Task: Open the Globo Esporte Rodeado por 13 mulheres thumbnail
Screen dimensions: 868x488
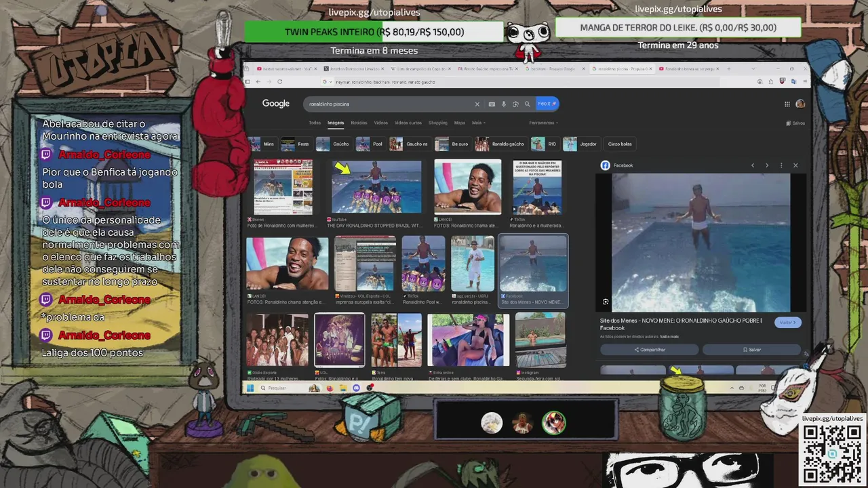Action: (x=277, y=340)
